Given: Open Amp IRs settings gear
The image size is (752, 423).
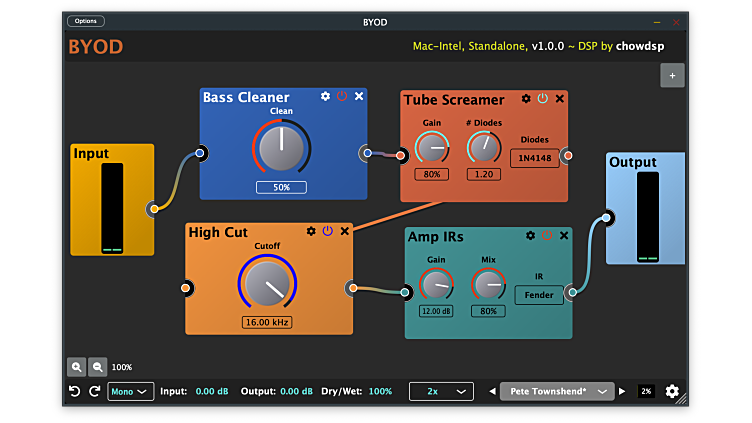Looking at the screenshot, I should click(530, 236).
